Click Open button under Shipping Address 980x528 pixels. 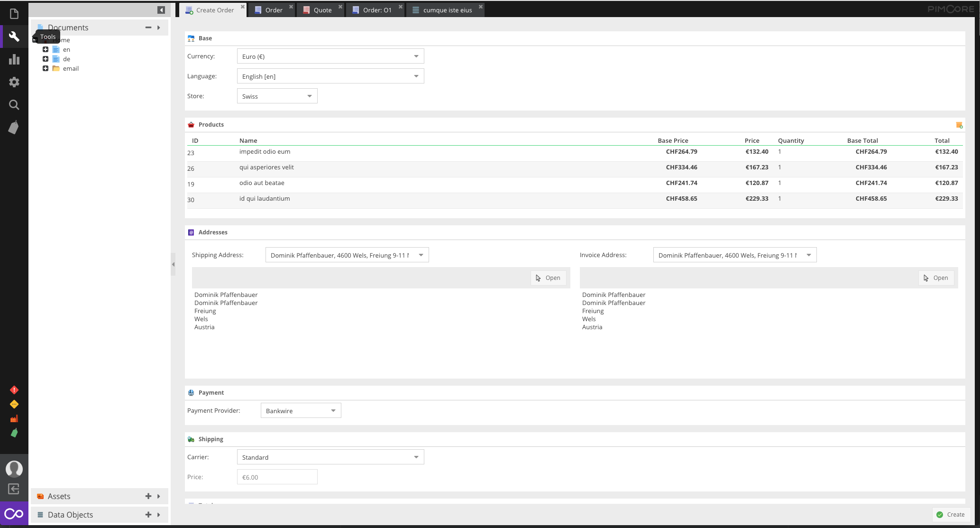pos(548,278)
